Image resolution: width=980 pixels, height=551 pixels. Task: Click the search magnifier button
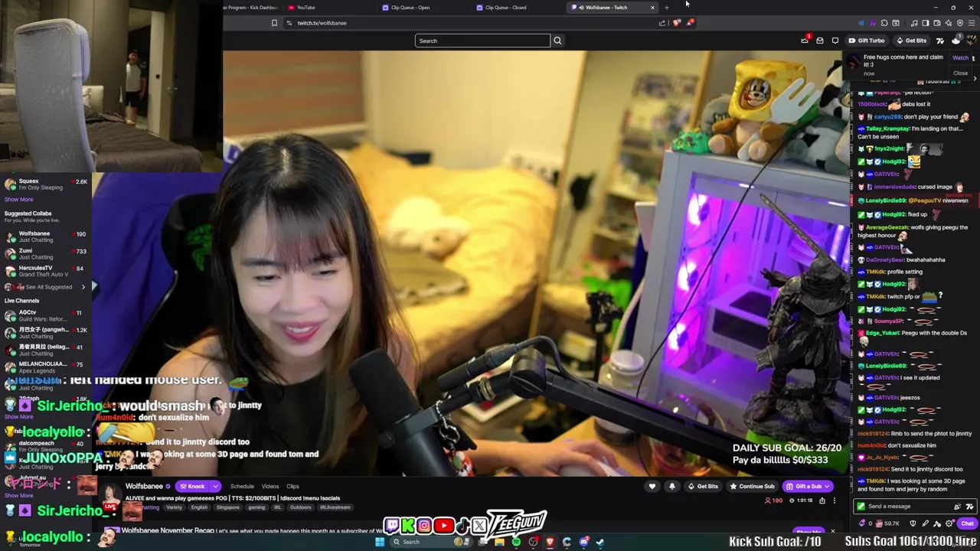pyautogui.click(x=557, y=41)
